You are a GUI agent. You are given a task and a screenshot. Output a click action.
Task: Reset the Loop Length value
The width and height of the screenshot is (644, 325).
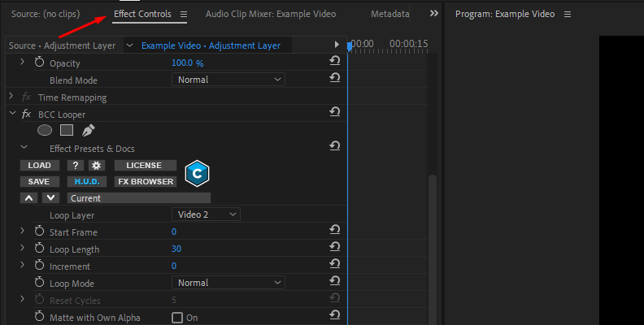335,247
